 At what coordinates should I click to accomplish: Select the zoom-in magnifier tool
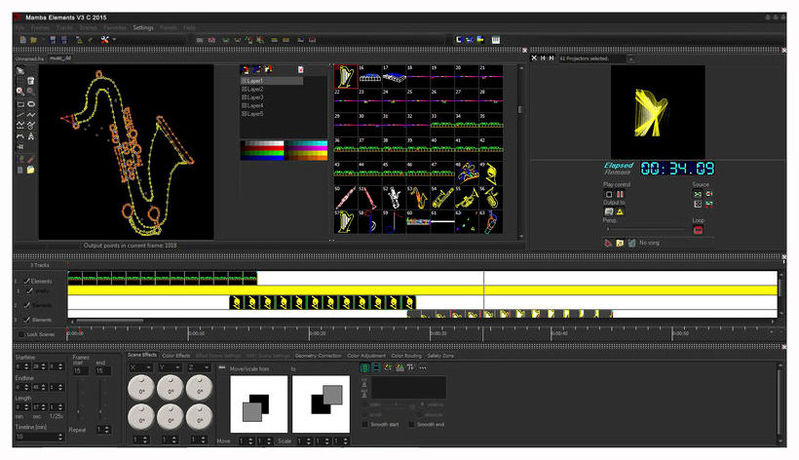point(20,91)
